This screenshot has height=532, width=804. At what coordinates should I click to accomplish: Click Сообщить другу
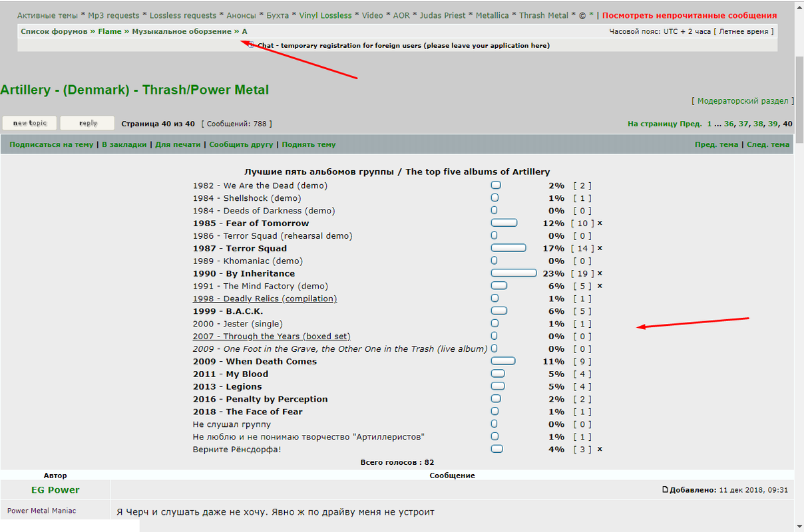pyautogui.click(x=241, y=144)
